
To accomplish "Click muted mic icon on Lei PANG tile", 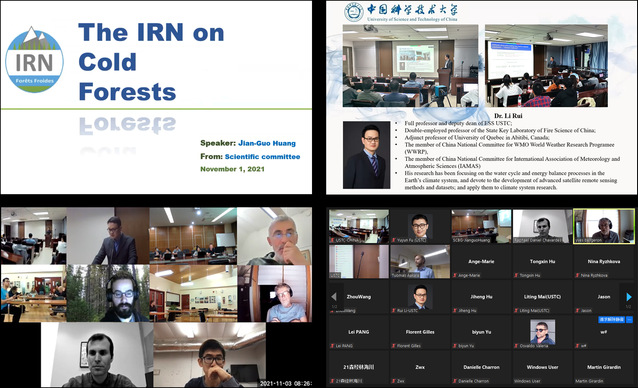I will (x=332, y=346).
